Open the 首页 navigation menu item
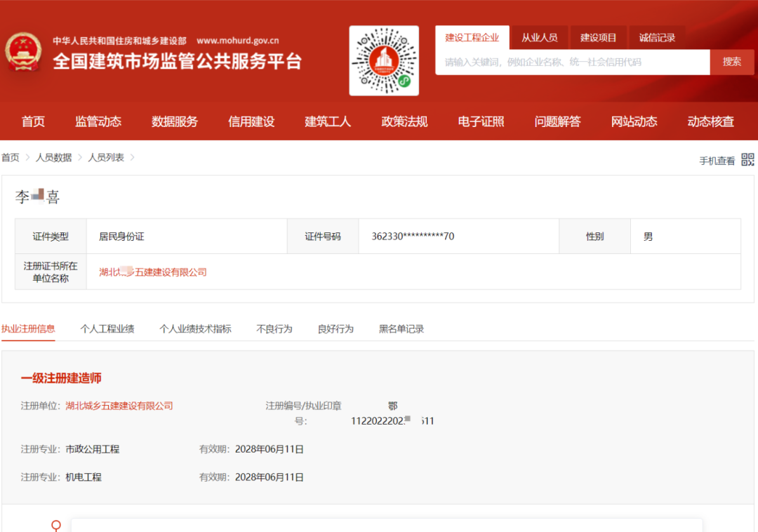The height and width of the screenshot is (532, 758). click(33, 121)
